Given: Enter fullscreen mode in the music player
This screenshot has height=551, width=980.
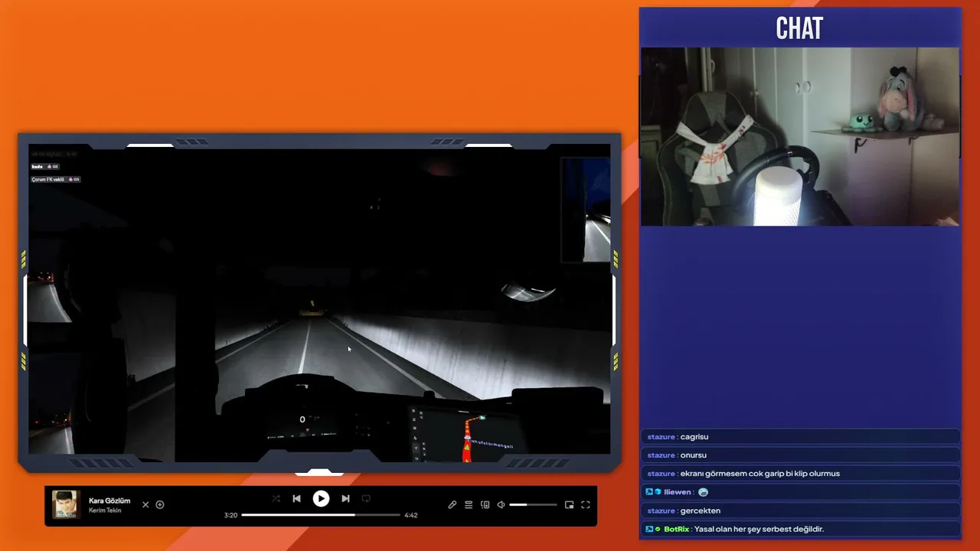Looking at the screenshot, I should pyautogui.click(x=586, y=505).
